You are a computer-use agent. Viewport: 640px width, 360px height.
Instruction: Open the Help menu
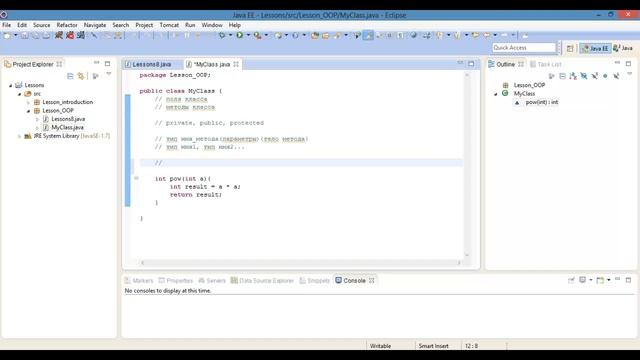[x=234, y=25]
